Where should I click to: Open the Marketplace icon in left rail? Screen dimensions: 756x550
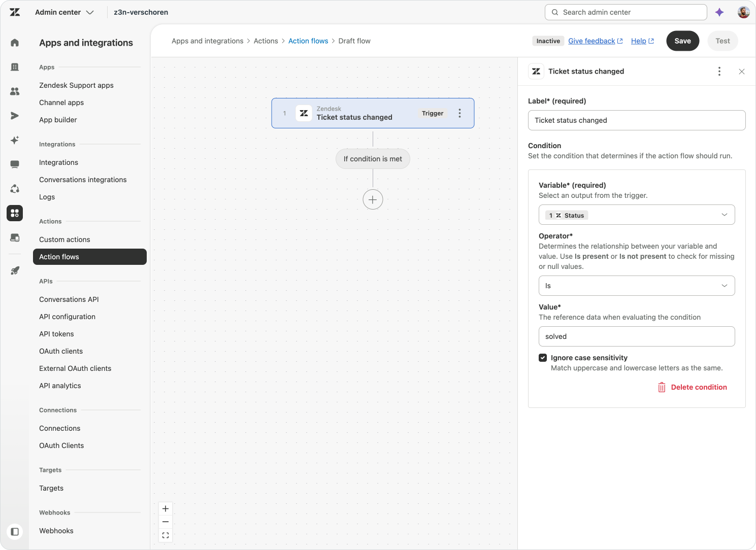coord(15,237)
